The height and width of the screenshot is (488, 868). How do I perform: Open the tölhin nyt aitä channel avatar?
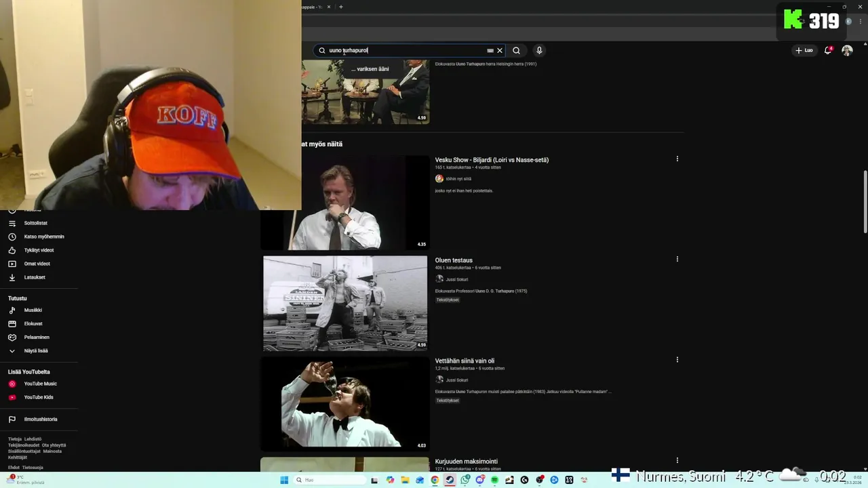tap(439, 179)
